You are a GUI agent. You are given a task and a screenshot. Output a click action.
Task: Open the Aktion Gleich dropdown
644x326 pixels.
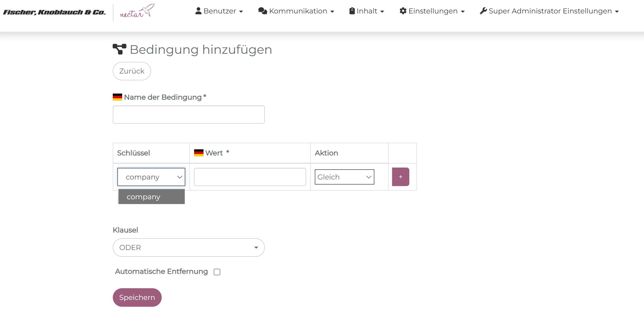(x=344, y=177)
